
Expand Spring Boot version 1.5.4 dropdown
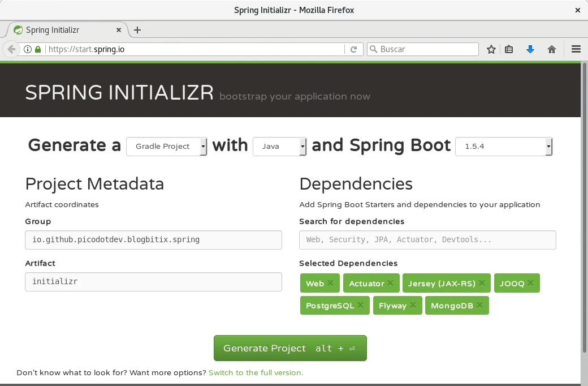[x=503, y=147]
